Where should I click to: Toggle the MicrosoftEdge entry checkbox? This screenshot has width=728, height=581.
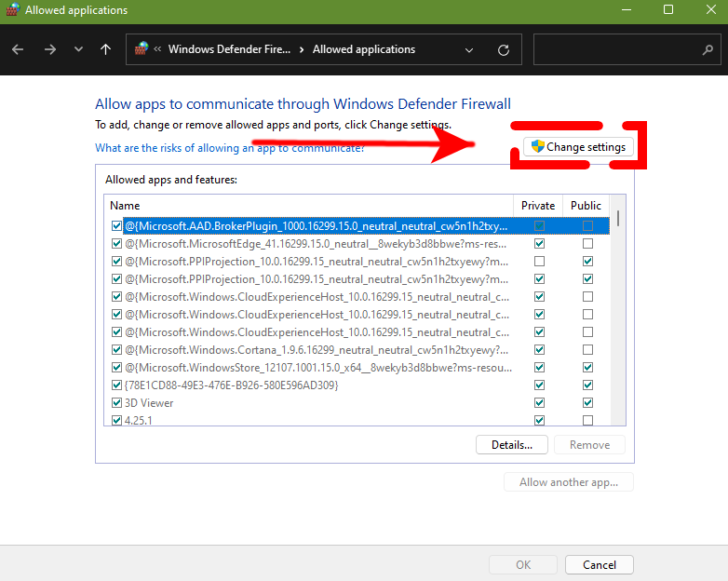tap(116, 243)
